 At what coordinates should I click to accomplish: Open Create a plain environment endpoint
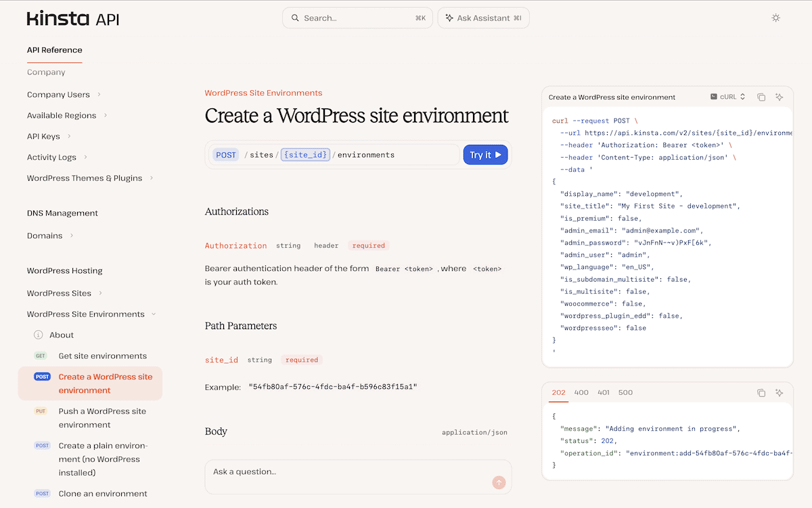[x=103, y=459]
